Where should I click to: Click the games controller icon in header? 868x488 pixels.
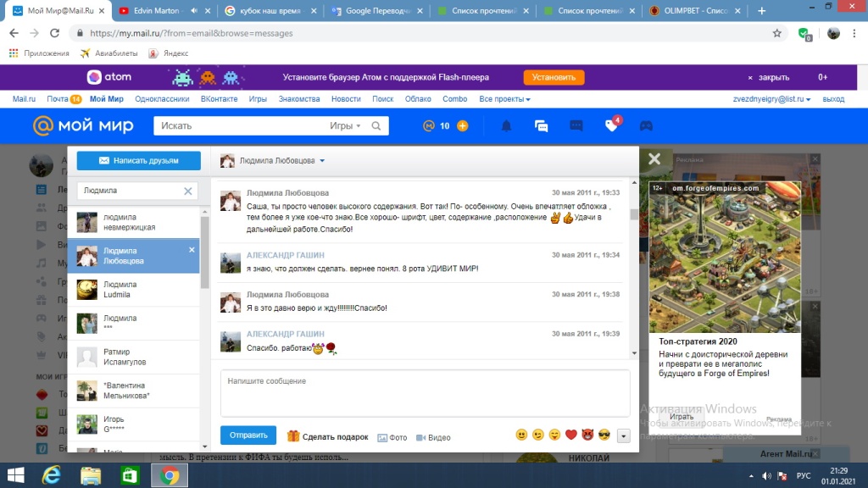point(646,126)
